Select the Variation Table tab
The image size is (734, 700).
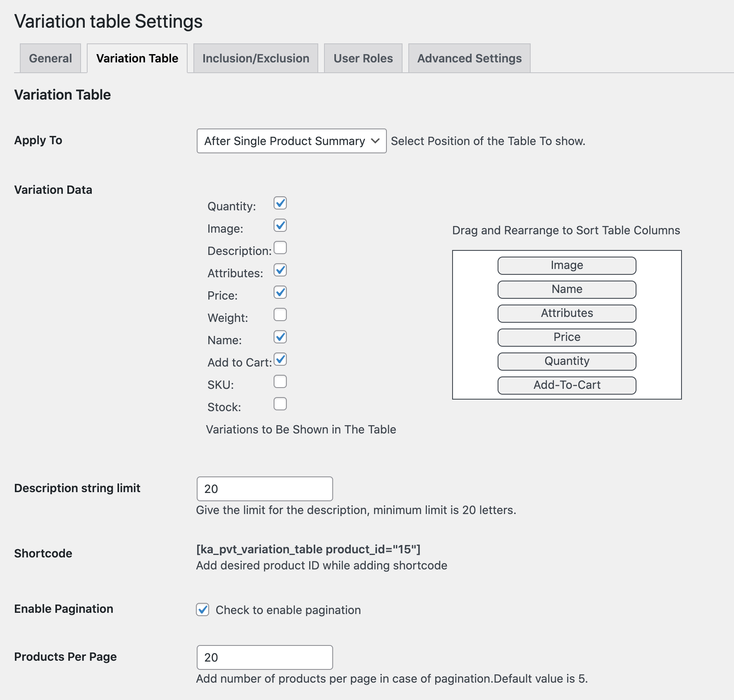coord(137,58)
